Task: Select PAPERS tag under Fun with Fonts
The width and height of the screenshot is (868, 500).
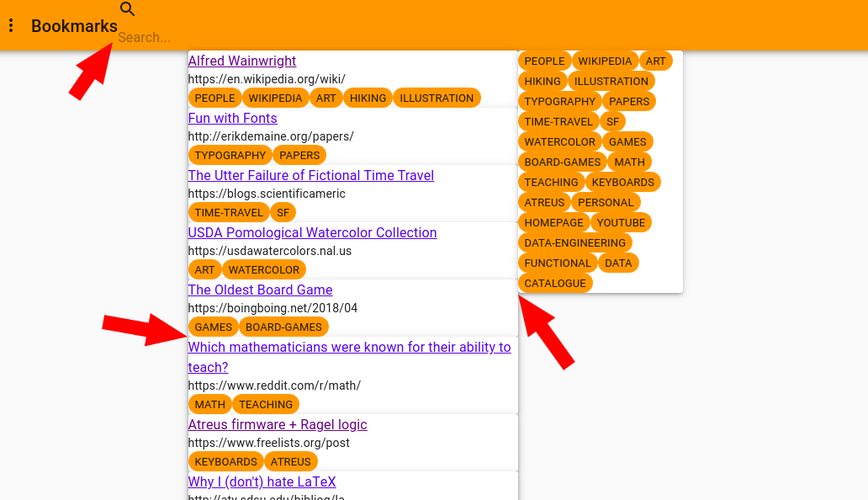Action: pos(299,156)
